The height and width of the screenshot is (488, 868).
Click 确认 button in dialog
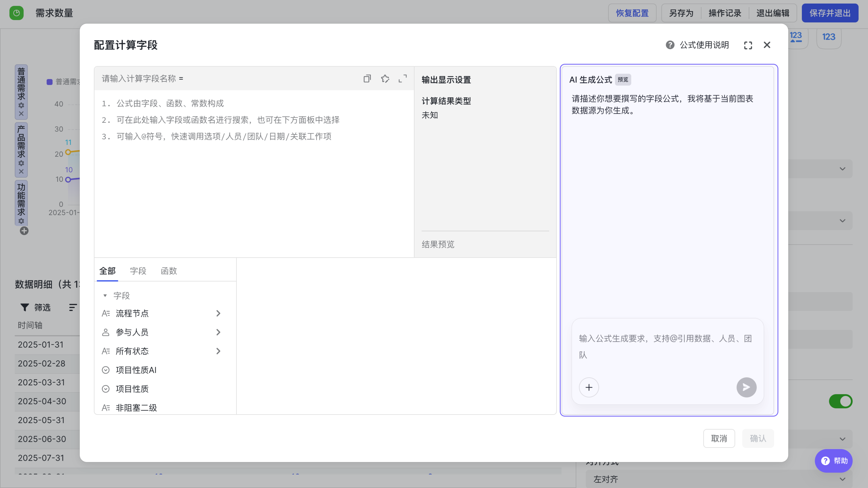pyautogui.click(x=758, y=439)
